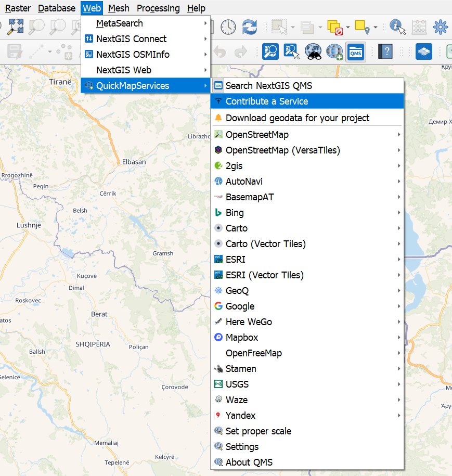Click the OSMInfo identify with cursor icon

pyautogui.click(x=291, y=52)
